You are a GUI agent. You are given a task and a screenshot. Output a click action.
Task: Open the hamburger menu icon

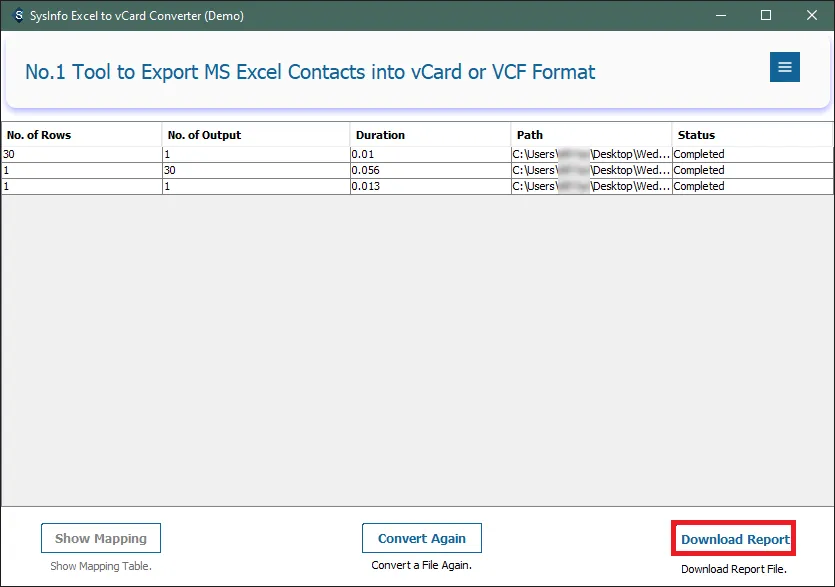[784, 67]
